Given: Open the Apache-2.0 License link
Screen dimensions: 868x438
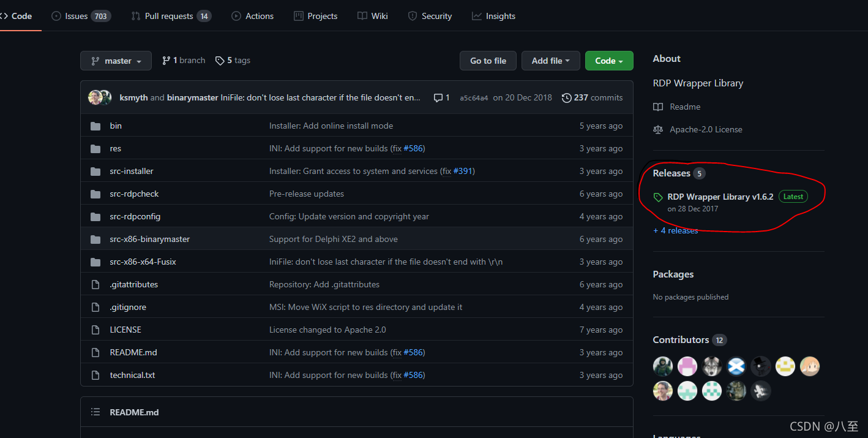Looking at the screenshot, I should coord(698,129).
